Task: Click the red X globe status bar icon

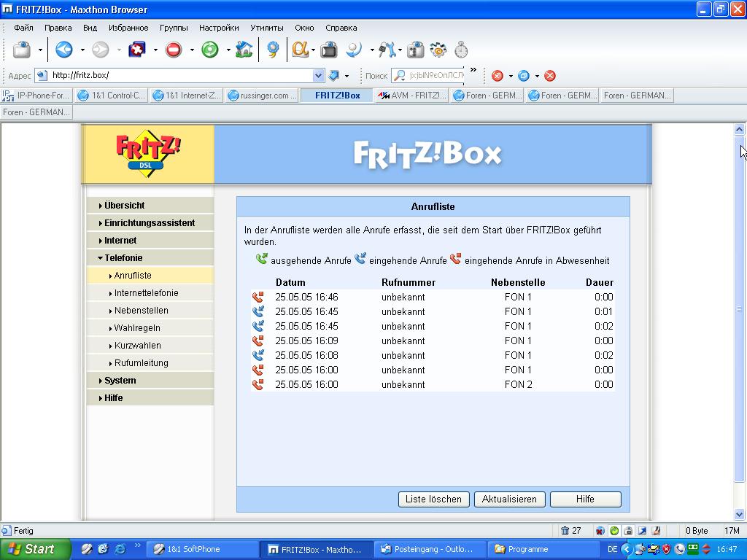Action: pos(600,531)
